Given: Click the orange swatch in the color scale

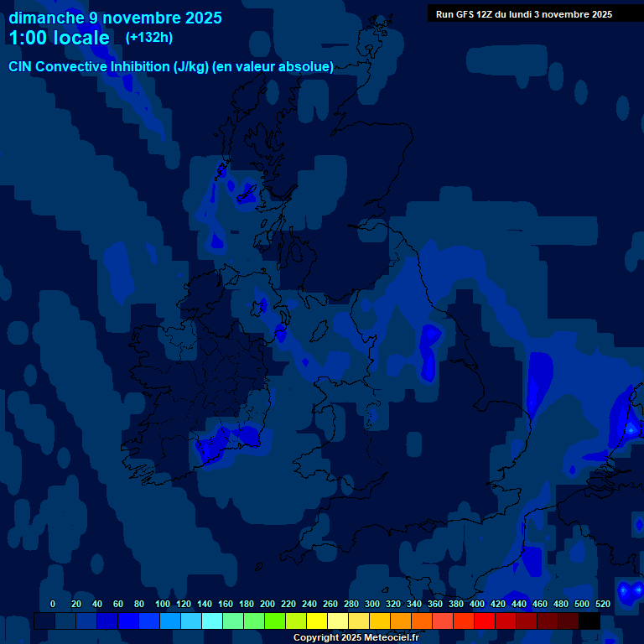Looking at the screenshot, I should (x=401, y=621).
